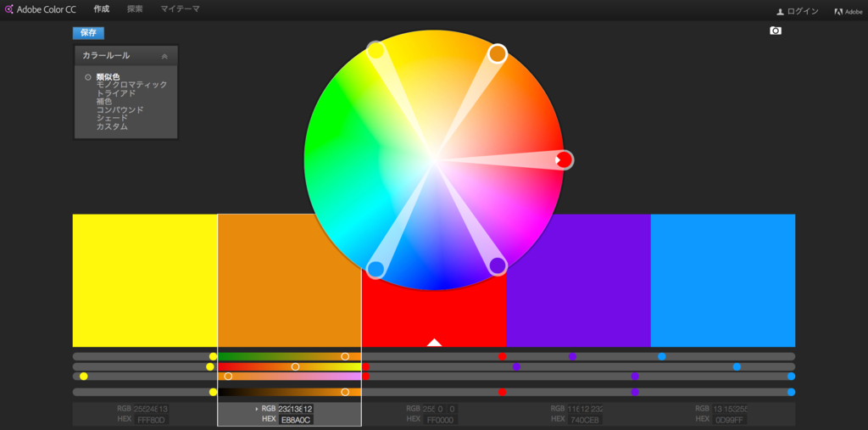The height and width of the screenshot is (430, 868).
Task: Select the モノクロマティック color rule
Action: (131, 85)
